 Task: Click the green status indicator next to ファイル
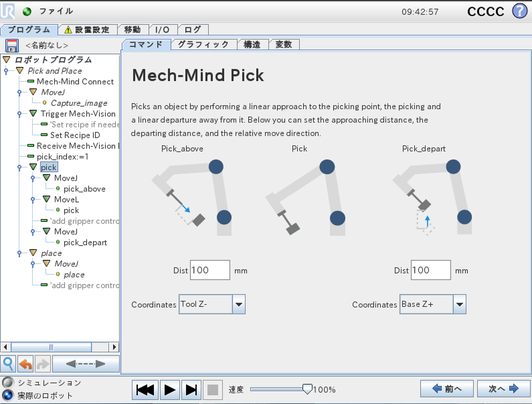27,11
